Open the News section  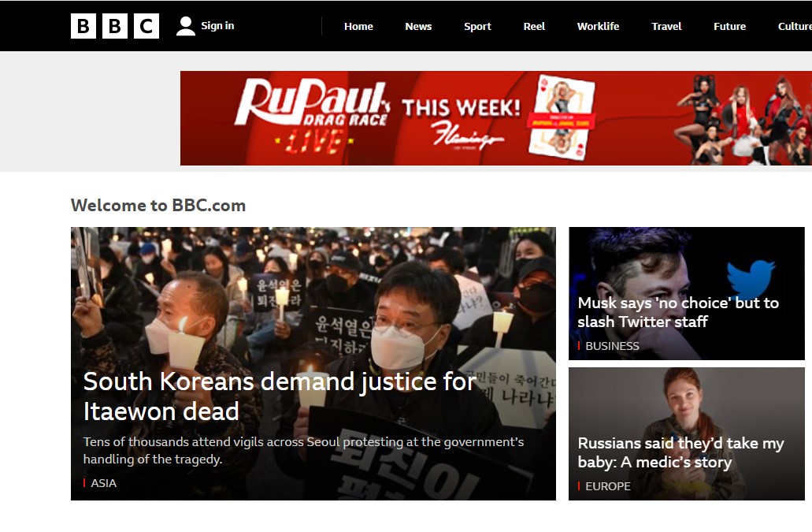click(418, 27)
